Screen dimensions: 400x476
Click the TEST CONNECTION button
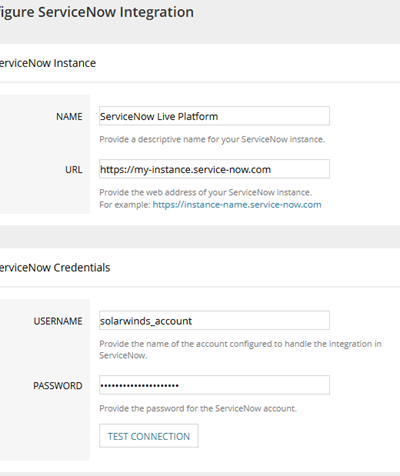pos(149,436)
